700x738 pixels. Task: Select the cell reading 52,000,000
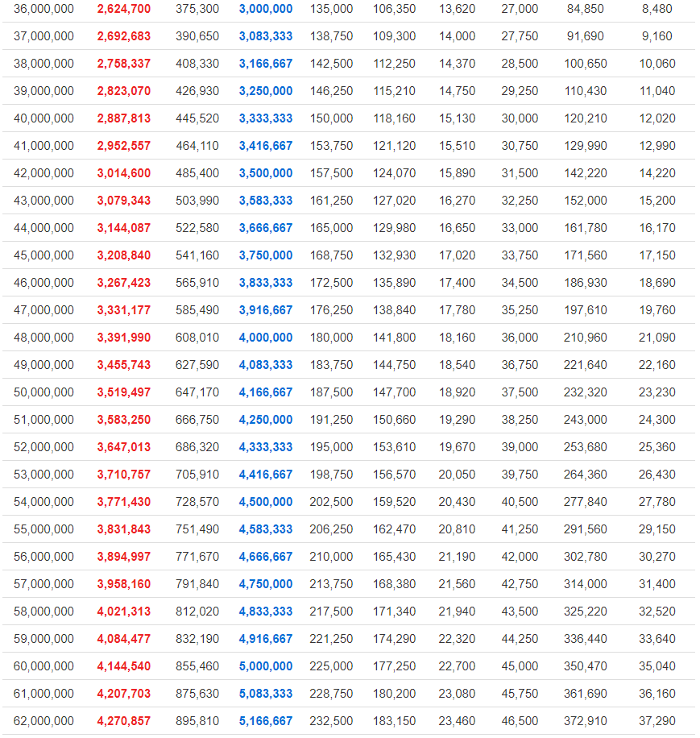coord(43,447)
